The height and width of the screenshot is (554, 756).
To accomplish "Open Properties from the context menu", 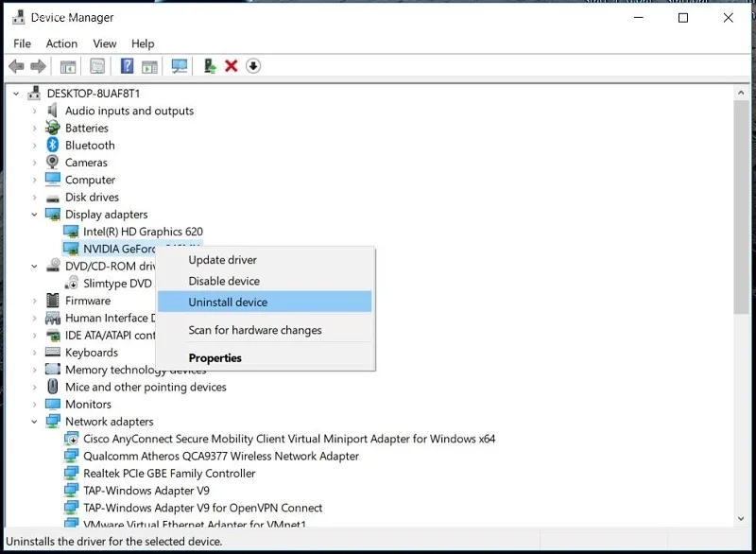I will click(266, 357).
